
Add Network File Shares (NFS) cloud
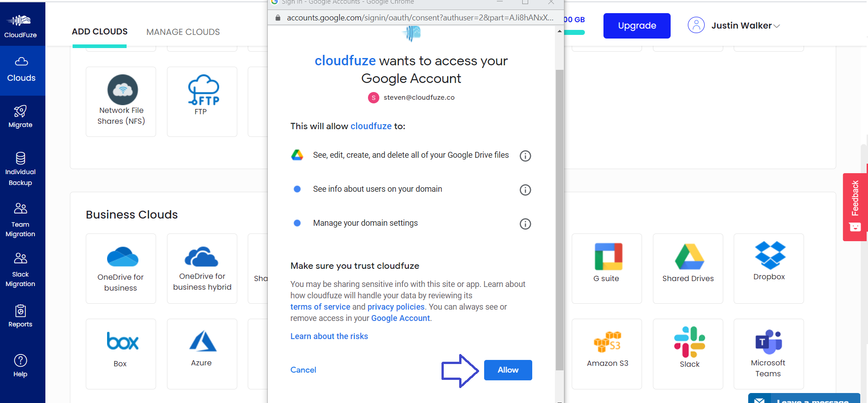tap(121, 102)
